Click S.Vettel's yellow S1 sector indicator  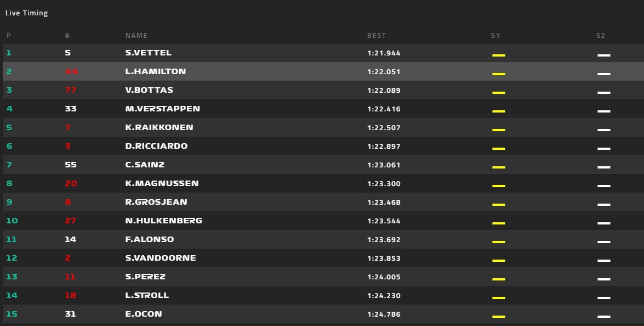pyautogui.click(x=498, y=55)
